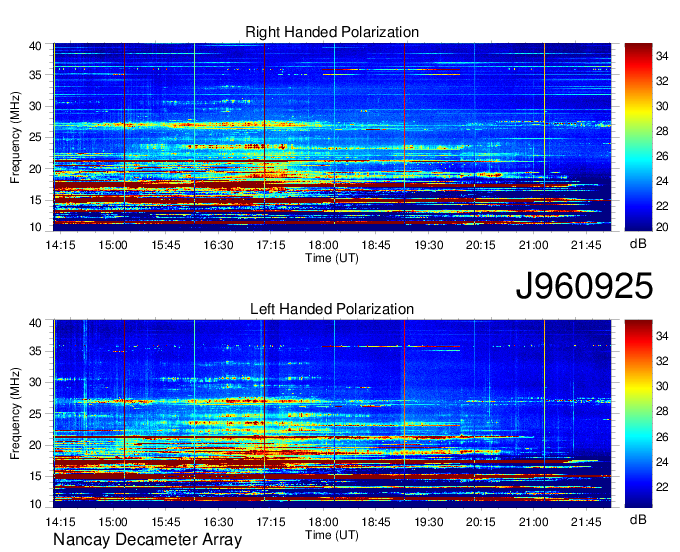Select the J960925 observation label
Image resolution: width=680 pixels, height=552 pixels.
coord(584,285)
